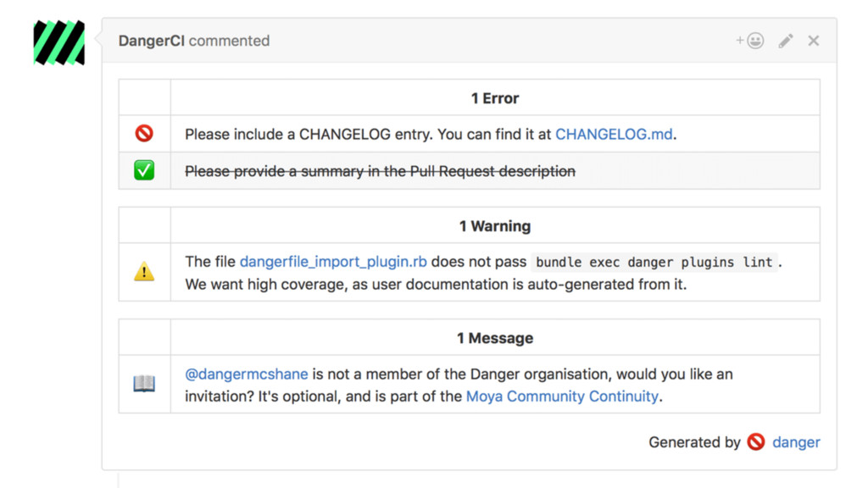Follow the danger link in the footer

(796, 442)
